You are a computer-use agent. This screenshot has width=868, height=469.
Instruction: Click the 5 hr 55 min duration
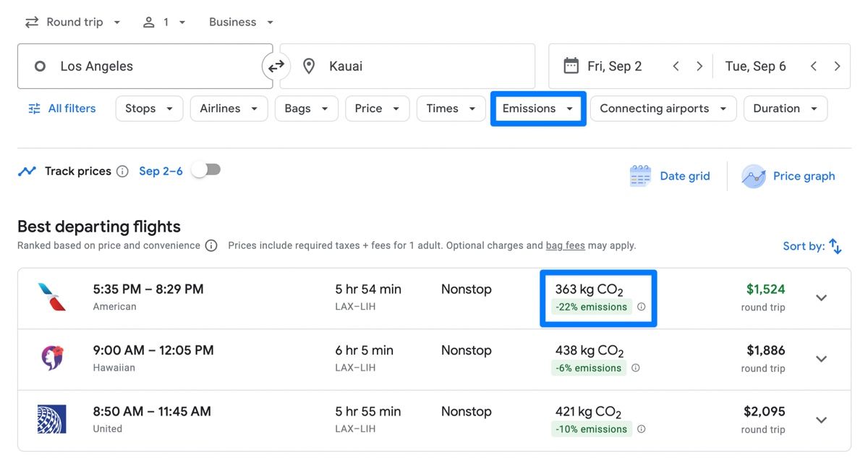pyautogui.click(x=368, y=411)
